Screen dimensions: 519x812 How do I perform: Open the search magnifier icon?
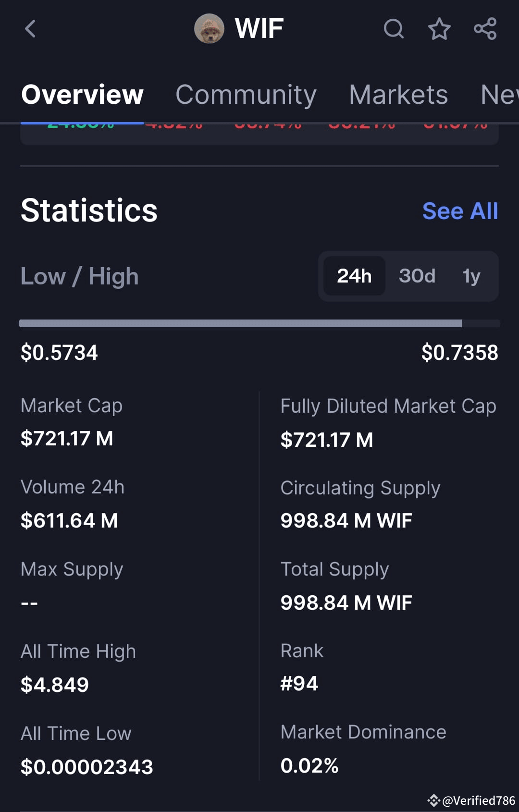394,29
